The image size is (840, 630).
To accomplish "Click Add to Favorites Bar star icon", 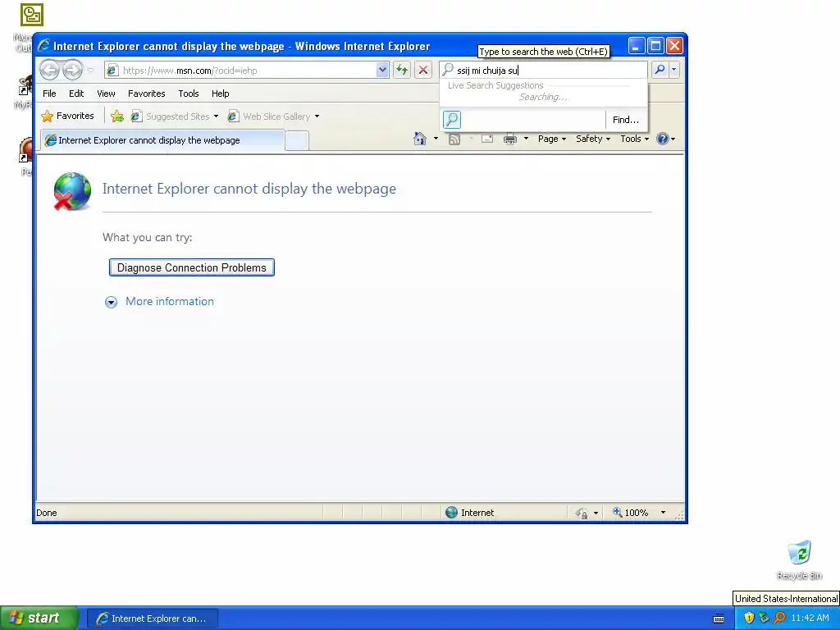I will pos(117,116).
